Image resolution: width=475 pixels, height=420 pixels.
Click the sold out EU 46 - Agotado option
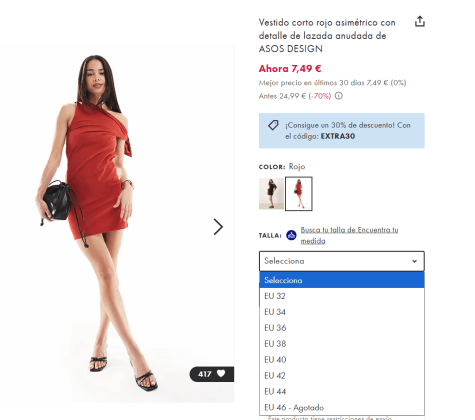pyautogui.click(x=342, y=407)
